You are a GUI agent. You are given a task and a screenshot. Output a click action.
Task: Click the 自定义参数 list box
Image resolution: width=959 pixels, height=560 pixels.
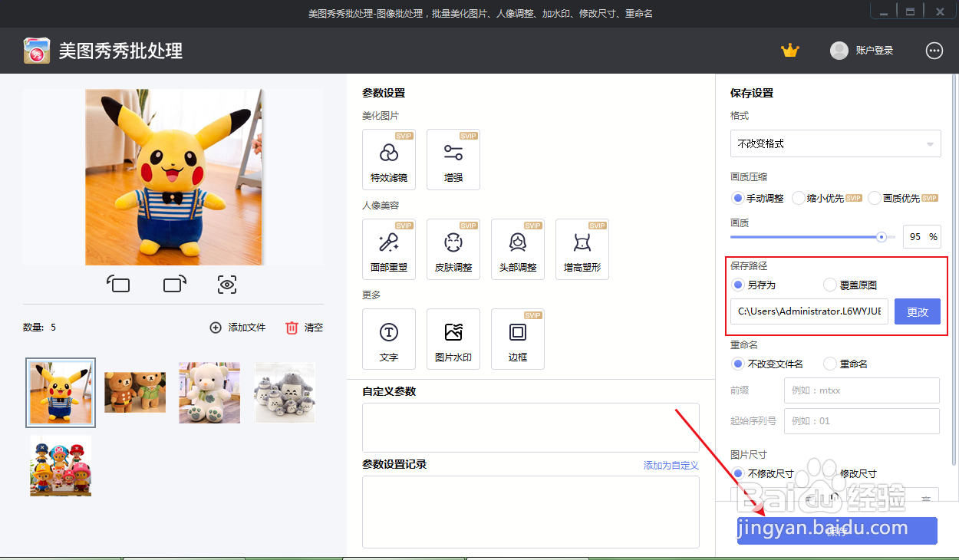tap(531, 427)
